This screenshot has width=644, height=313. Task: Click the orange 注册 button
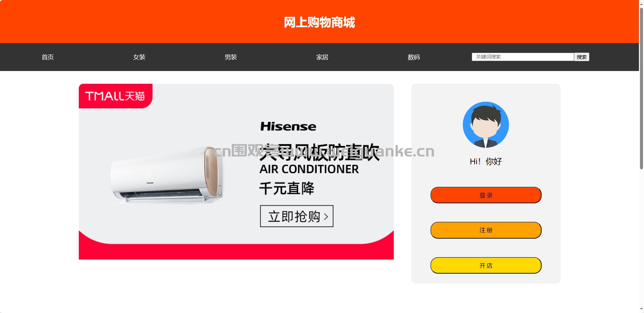tap(486, 230)
